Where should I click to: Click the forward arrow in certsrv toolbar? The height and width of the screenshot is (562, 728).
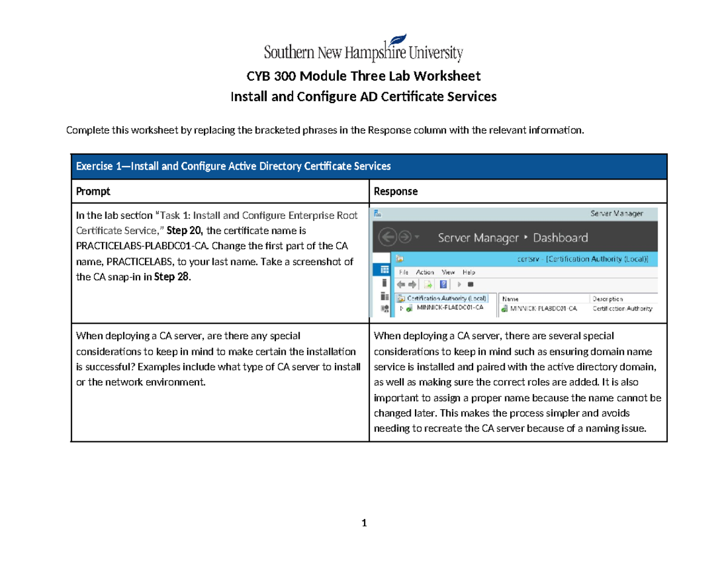tap(412, 284)
